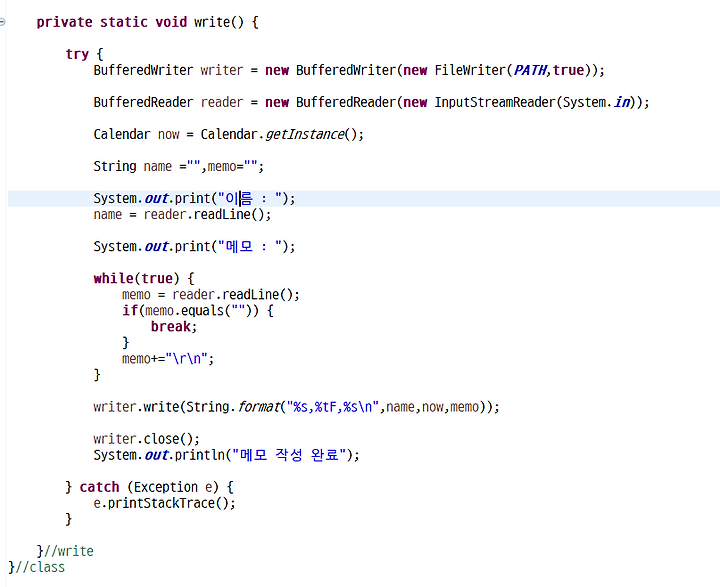
Task: Click the PATH constant in FileWriter
Action: click(x=530, y=70)
